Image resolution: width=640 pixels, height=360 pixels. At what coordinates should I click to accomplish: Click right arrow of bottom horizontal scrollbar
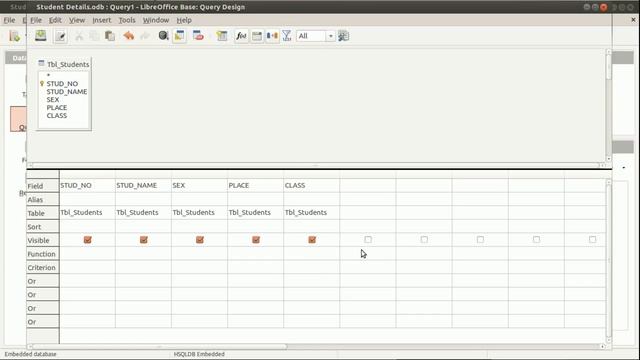pos(602,347)
